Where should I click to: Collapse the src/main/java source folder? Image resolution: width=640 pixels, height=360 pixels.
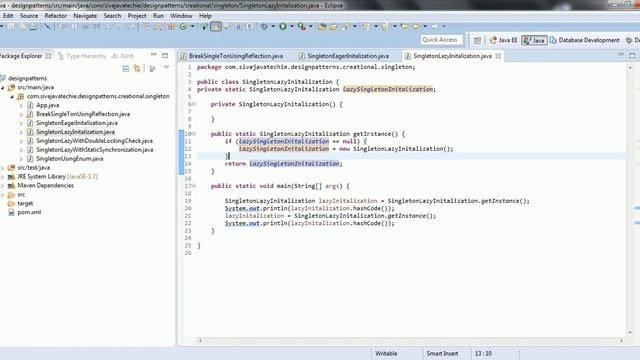3,87
